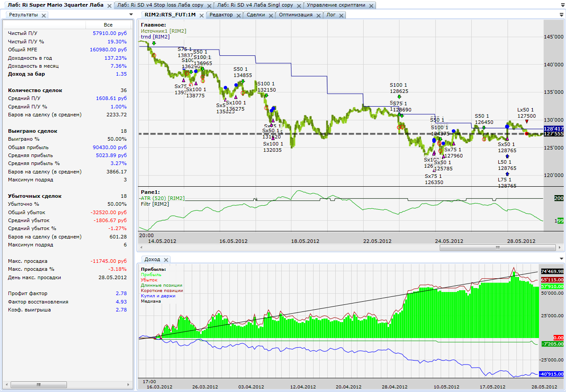Close the Результаты panel tab
The height and width of the screenshot is (392, 566).
click(43, 15)
